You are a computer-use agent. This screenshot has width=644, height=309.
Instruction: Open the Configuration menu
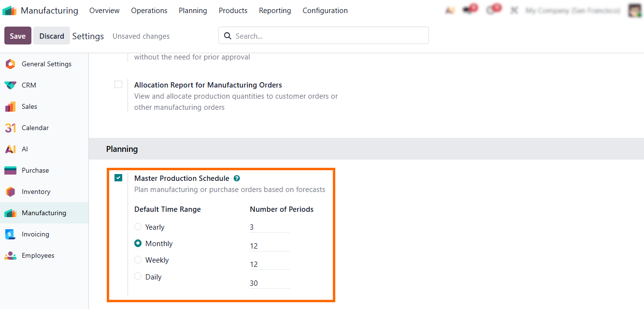click(325, 10)
